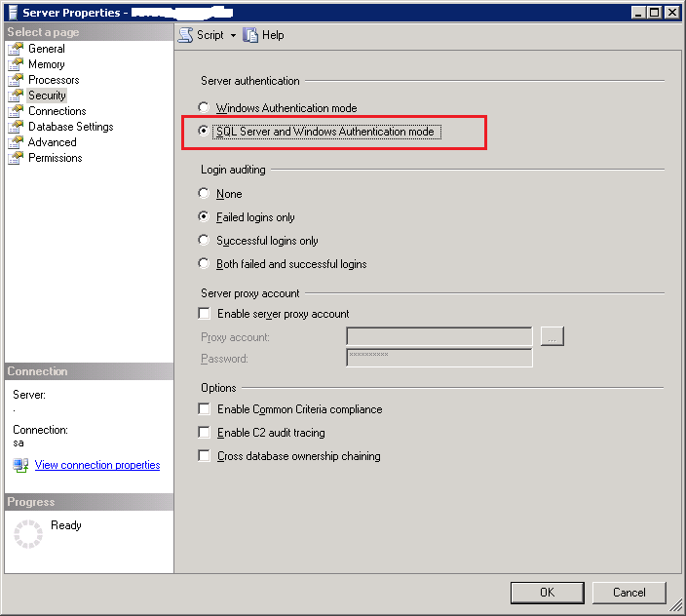686x616 pixels.
Task: Open the Script dropdown arrow
Action: pyautogui.click(x=233, y=35)
